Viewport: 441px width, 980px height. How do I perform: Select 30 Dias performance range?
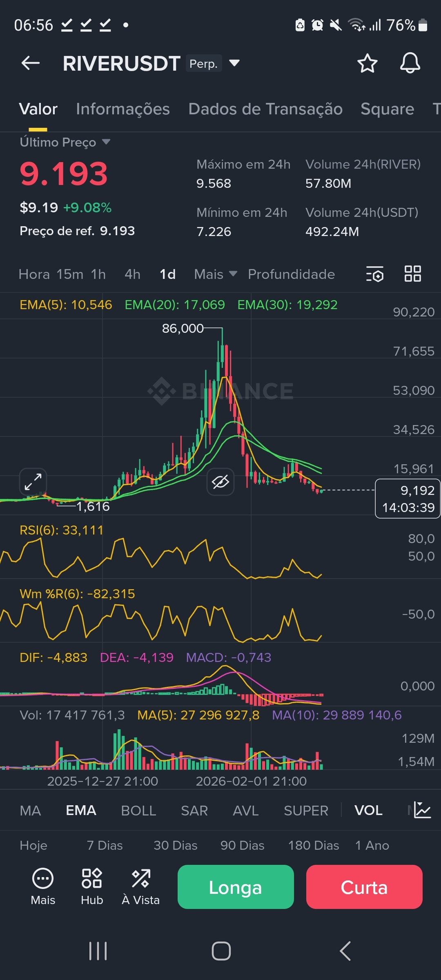pyautogui.click(x=176, y=845)
